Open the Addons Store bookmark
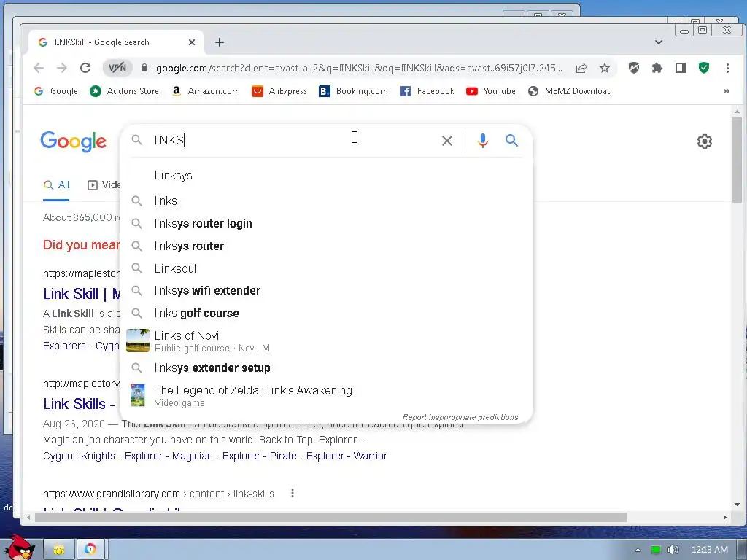 tap(124, 91)
